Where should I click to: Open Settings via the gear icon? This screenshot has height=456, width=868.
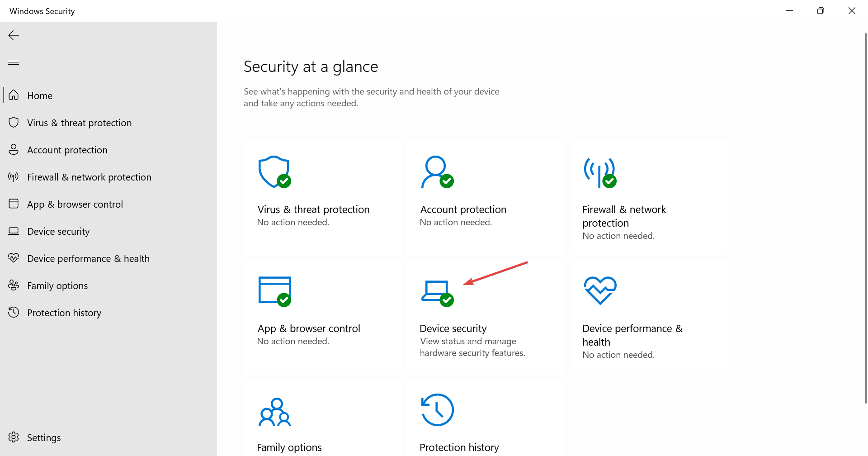[x=13, y=437]
